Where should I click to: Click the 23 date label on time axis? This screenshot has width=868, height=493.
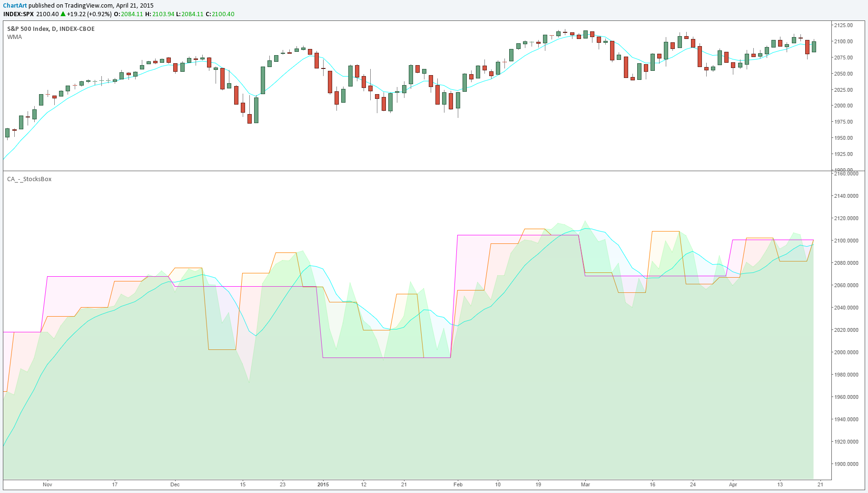283,484
